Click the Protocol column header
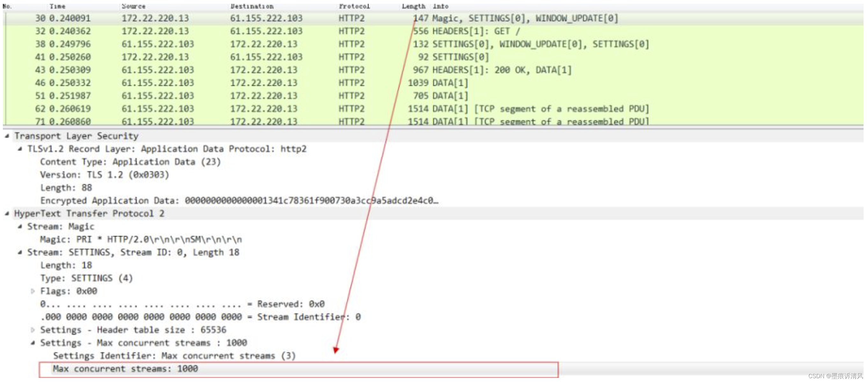 [355, 5]
